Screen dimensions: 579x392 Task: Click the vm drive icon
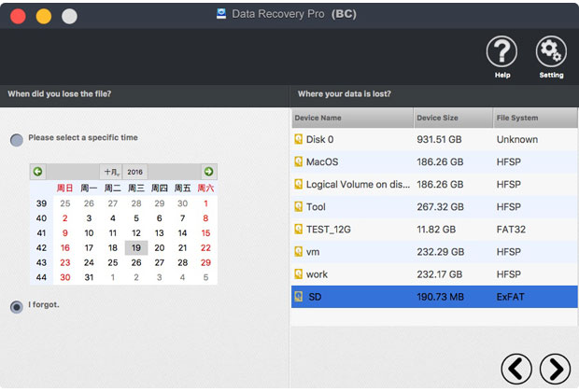(298, 252)
